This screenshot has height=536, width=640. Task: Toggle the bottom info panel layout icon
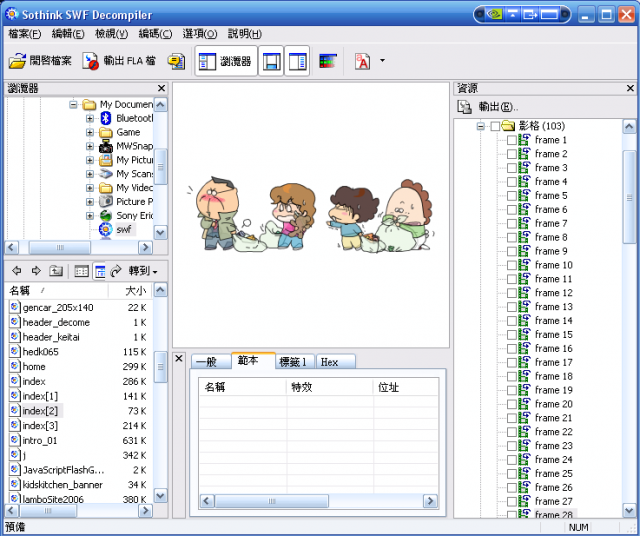(271, 61)
